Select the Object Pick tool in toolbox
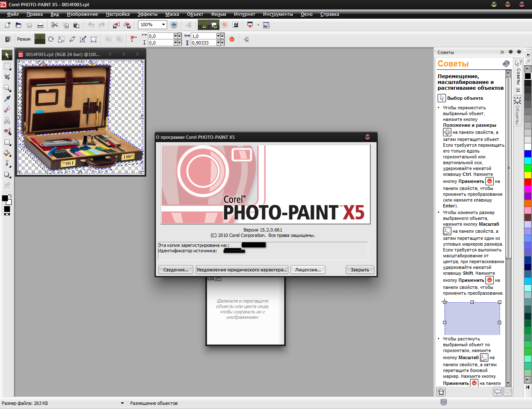Image resolution: width=532 pixels, height=409 pixels. click(7, 55)
